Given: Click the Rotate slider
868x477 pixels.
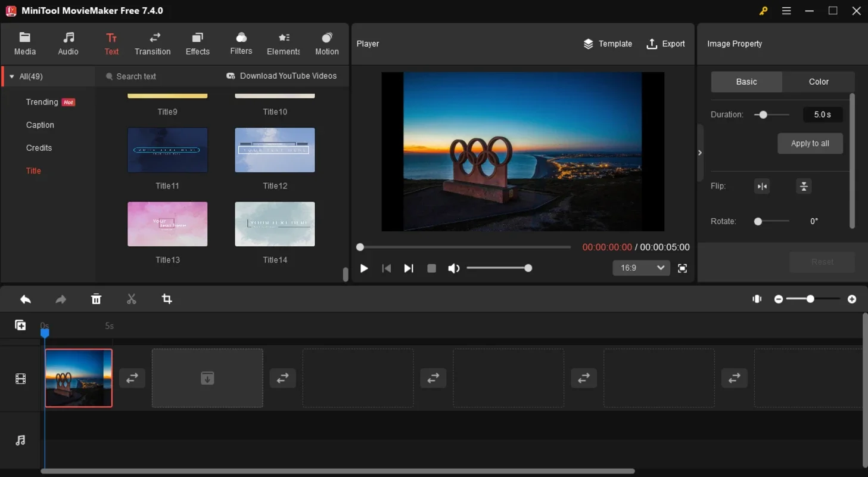Looking at the screenshot, I should [772, 221].
